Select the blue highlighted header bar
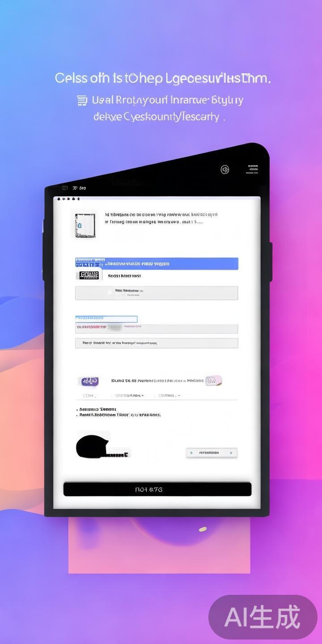This screenshot has height=644, width=322. pos(157,264)
